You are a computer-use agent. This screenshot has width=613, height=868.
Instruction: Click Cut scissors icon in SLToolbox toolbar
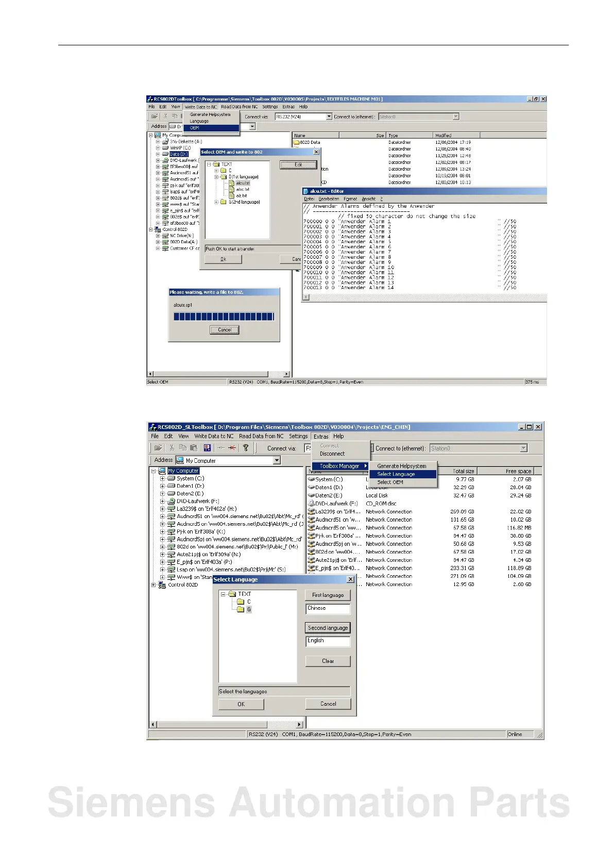click(172, 448)
